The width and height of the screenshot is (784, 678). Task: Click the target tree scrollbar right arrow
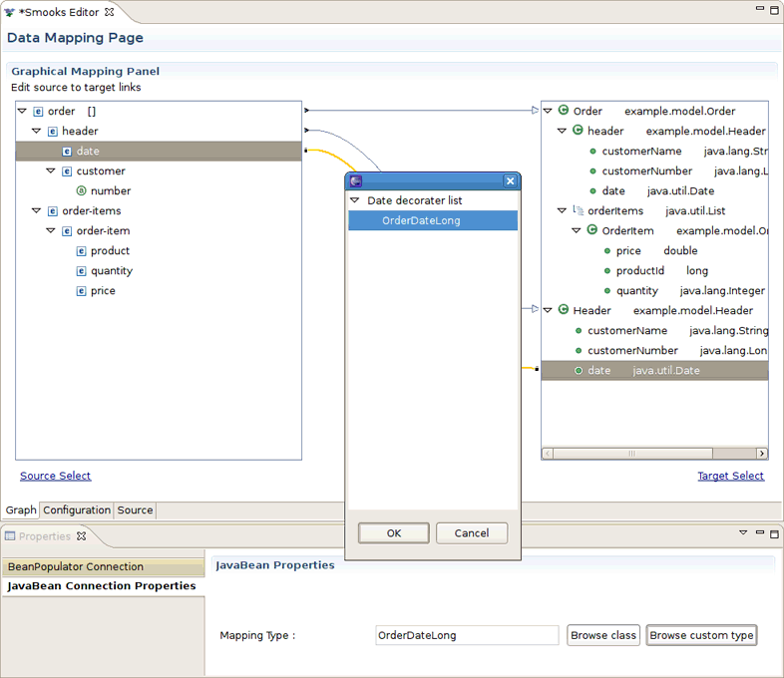click(761, 454)
